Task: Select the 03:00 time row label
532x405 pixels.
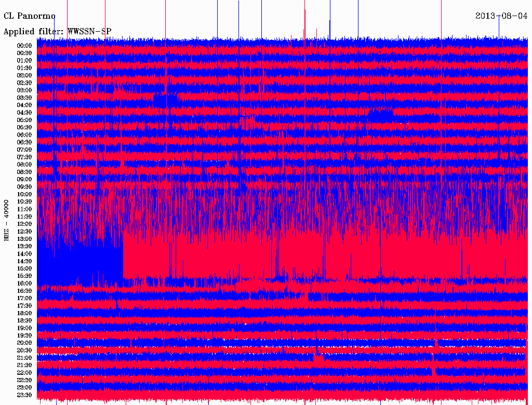Action: [24, 90]
